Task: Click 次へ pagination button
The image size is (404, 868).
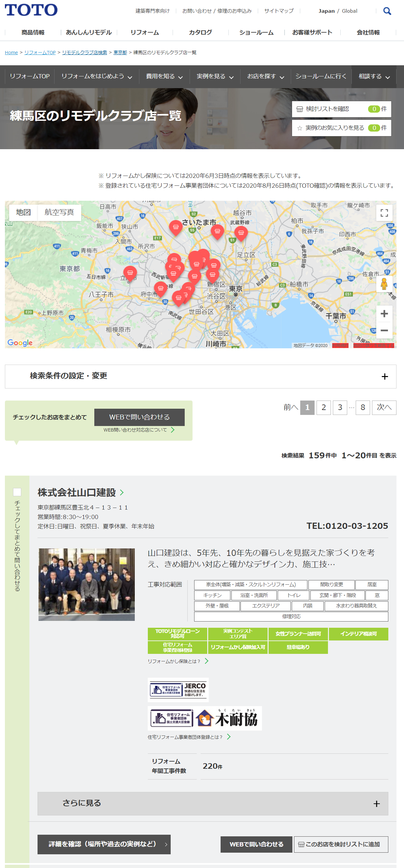Action: pyautogui.click(x=384, y=408)
